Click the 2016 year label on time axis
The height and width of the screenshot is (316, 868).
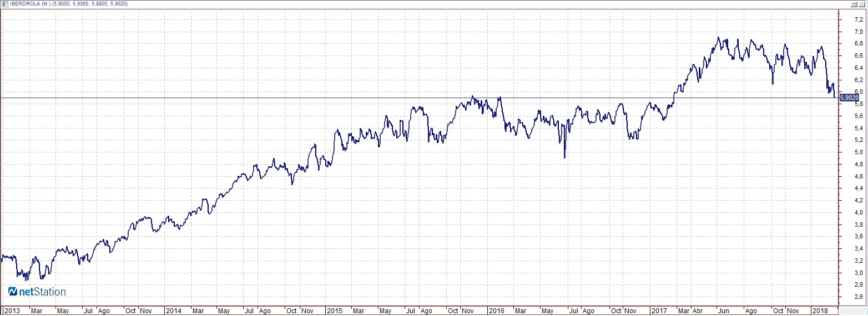pos(496,311)
